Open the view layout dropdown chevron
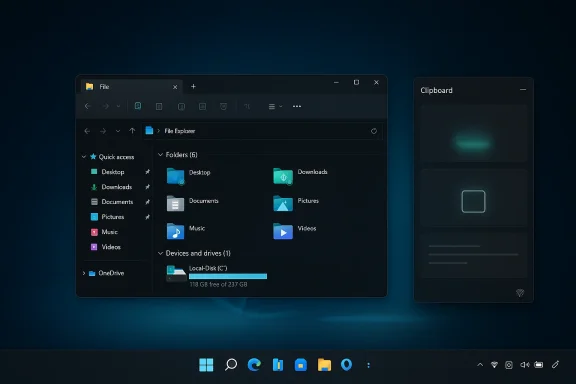The width and height of the screenshot is (576, 384). [x=281, y=107]
